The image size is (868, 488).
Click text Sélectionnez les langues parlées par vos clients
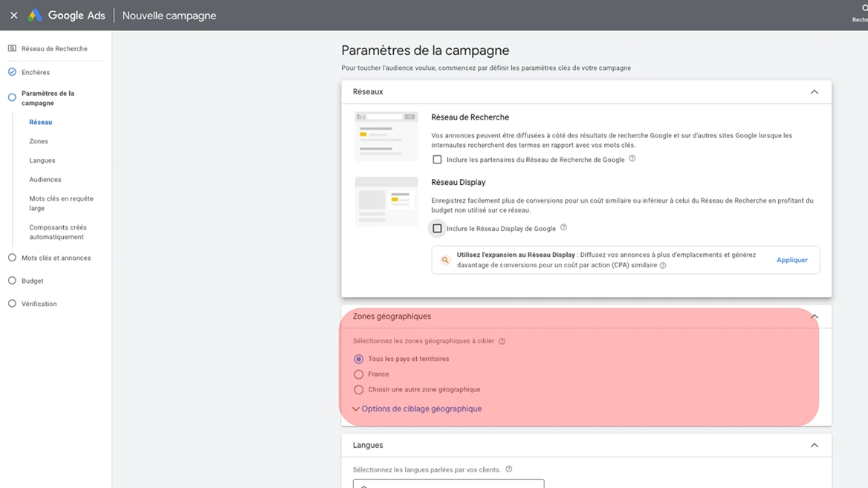(427, 469)
